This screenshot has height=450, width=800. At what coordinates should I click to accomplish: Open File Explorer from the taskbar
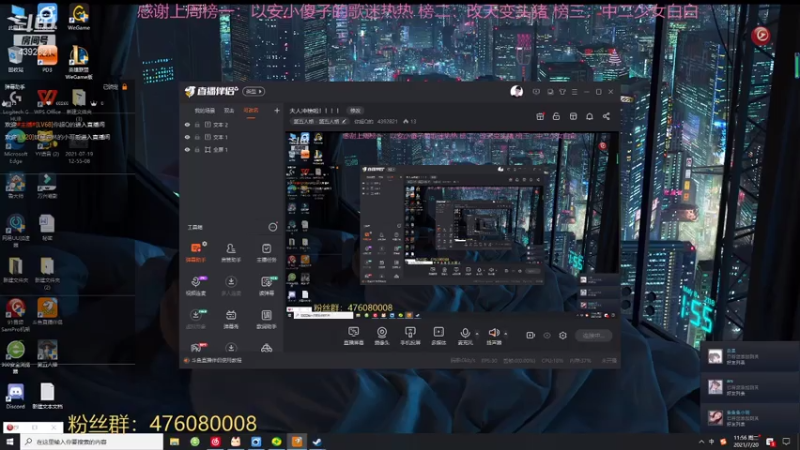coord(174,442)
